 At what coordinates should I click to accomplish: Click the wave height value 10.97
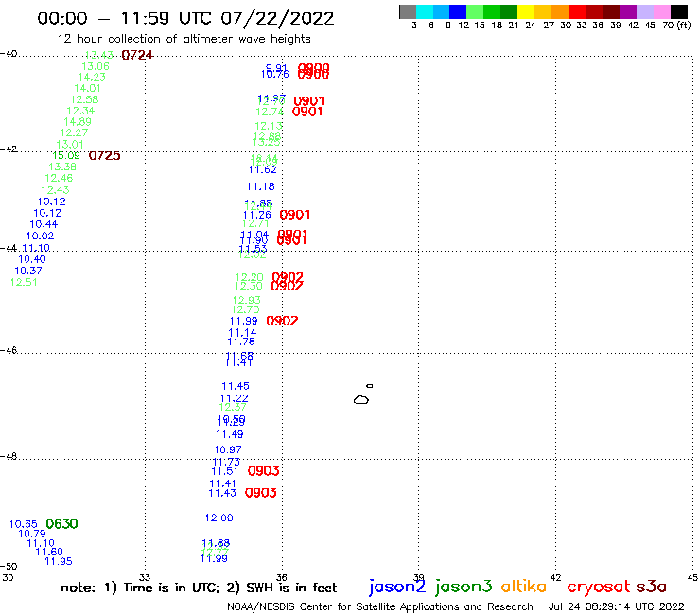tap(228, 450)
